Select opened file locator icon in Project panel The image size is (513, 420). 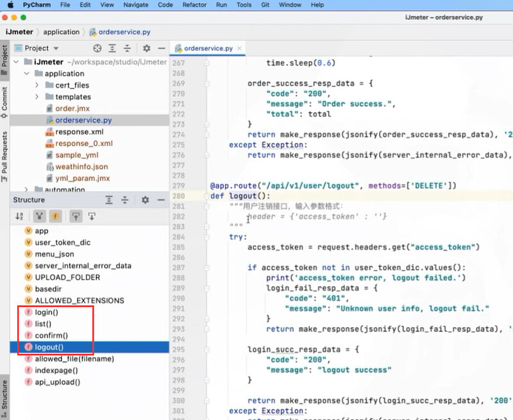pyautogui.click(x=97, y=48)
